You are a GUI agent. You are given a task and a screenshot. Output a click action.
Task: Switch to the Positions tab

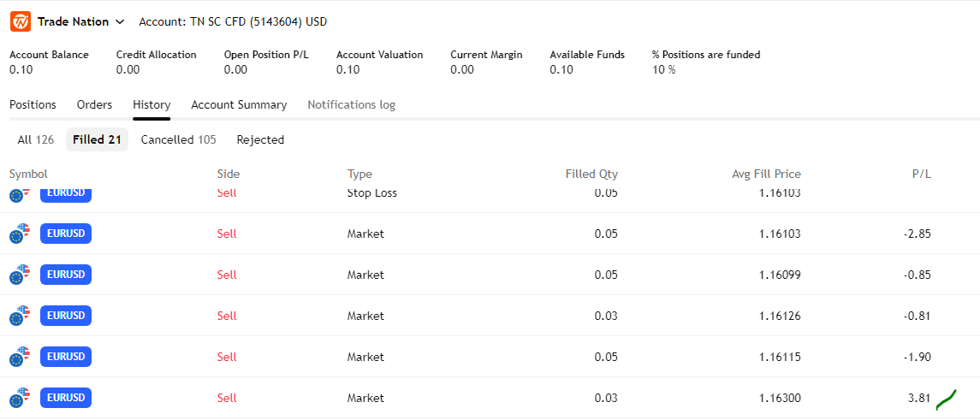pyautogui.click(x=33, y=104)
